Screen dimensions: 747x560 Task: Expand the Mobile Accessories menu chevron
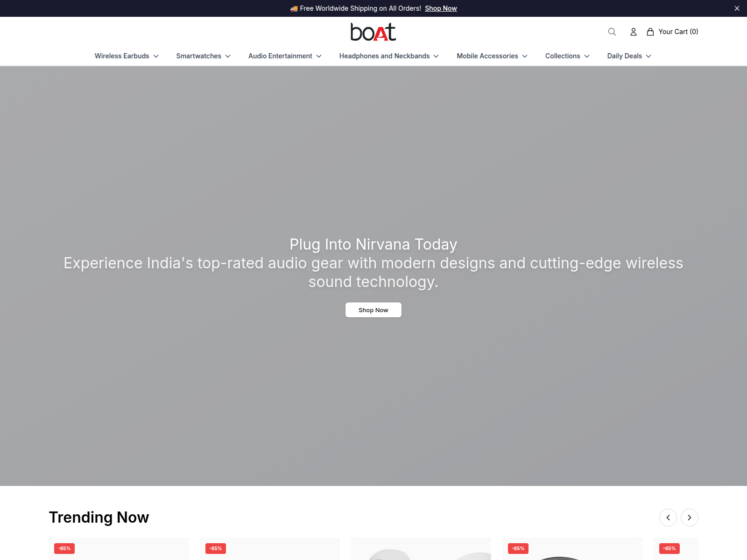click(525, 56)
